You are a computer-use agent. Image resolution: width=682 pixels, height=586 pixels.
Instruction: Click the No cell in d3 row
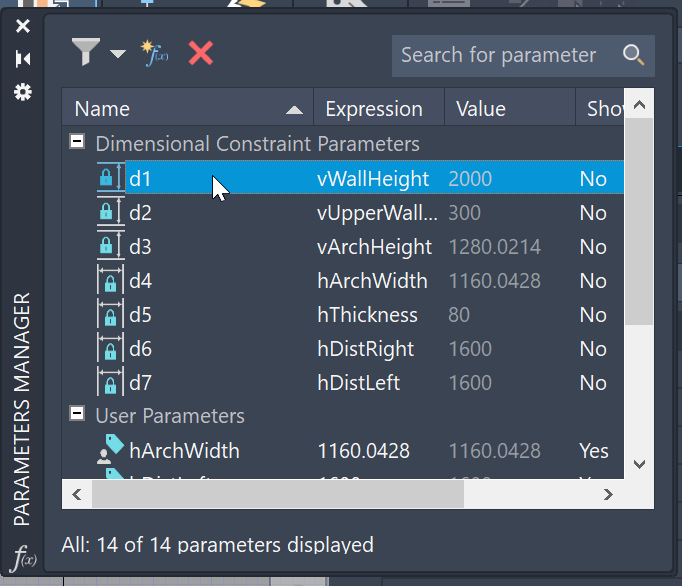[593, 247]
